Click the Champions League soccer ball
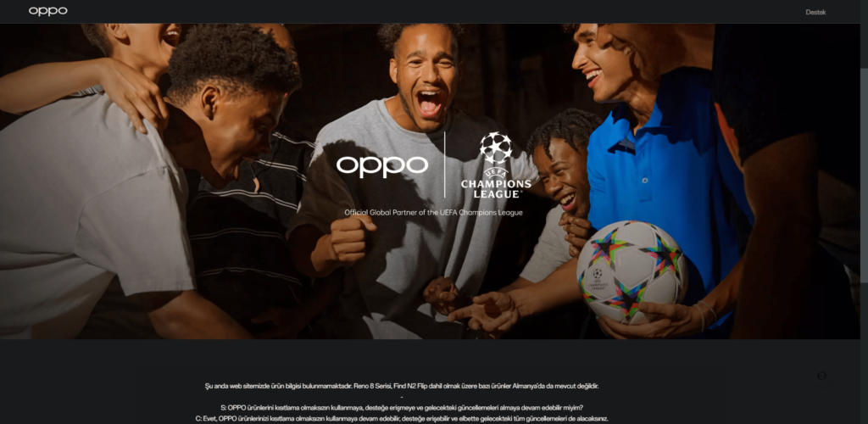This screenshot has height=424, width=868. [632, 271]
